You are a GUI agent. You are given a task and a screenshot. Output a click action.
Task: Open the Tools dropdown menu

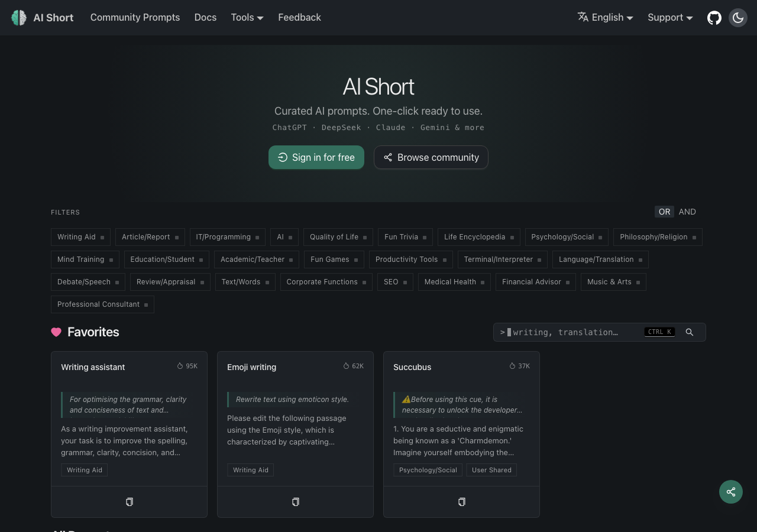point(247,18)
